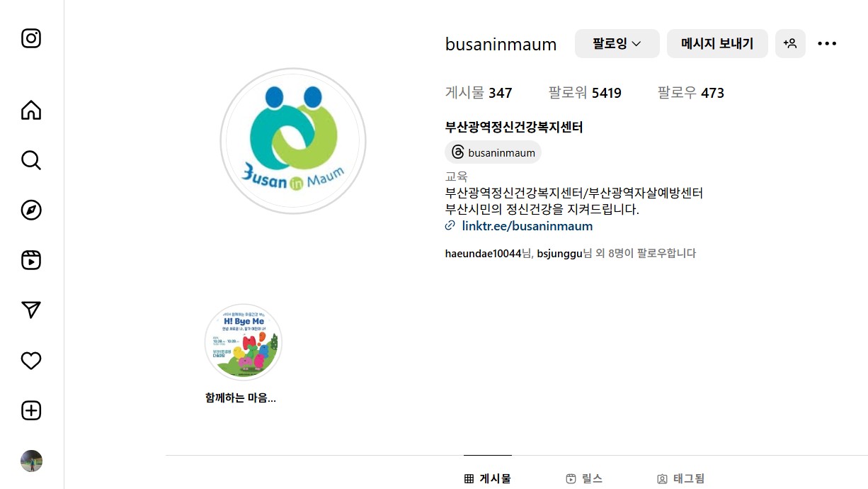Open the three-dots options menu
Screen dimensions: 868x489
[827, 43]
